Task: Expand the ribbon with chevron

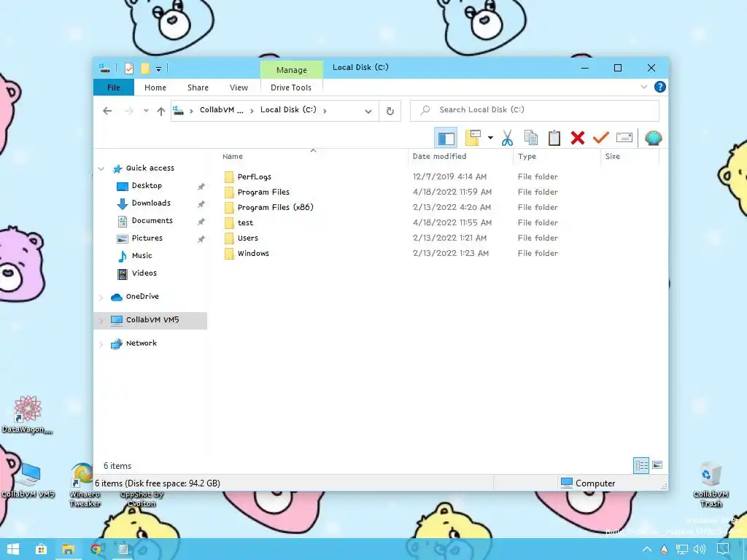Action: pyautogui.click(x=644, y=87)
